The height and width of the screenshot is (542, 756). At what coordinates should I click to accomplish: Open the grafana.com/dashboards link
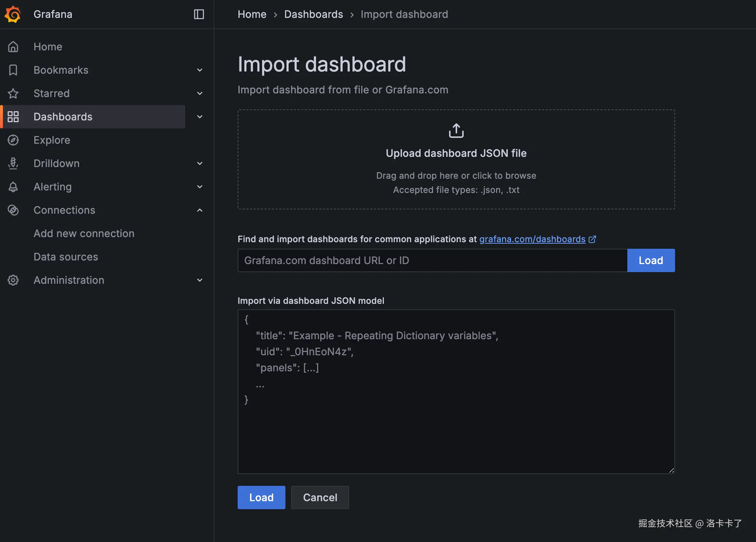pos(532,239)
